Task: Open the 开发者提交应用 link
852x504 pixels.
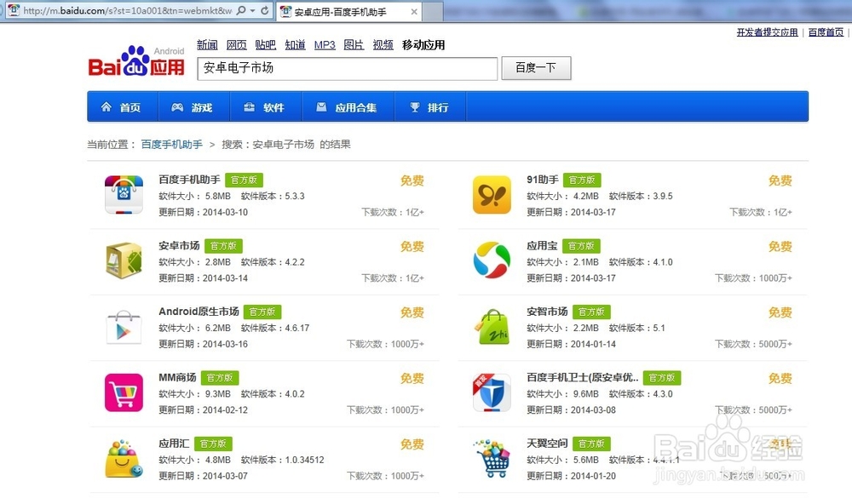Action: coord(766,31)
